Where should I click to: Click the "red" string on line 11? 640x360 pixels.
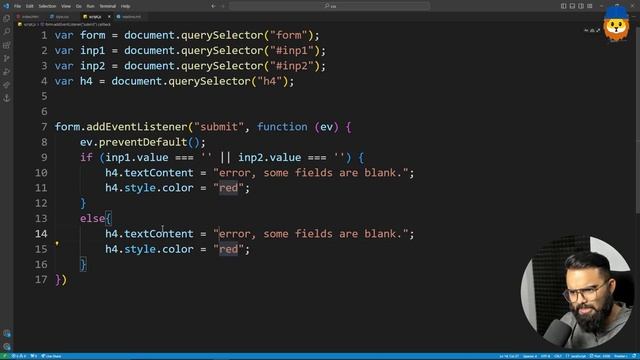tap(229, 188)
